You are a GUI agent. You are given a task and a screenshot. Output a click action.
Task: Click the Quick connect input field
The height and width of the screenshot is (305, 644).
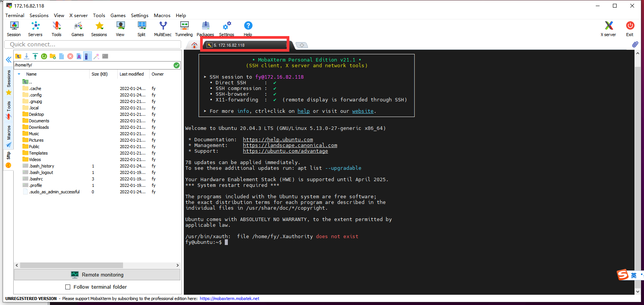tap(93, 44)
